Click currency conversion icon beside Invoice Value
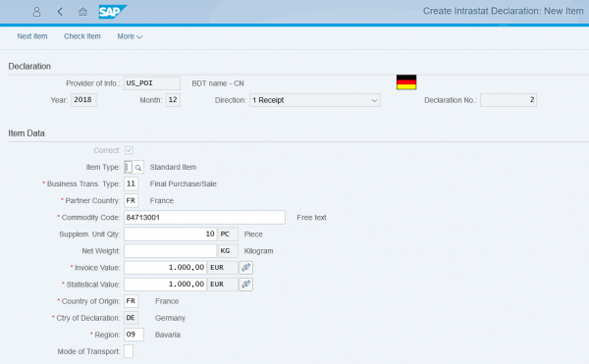 [x=246, y=268]
